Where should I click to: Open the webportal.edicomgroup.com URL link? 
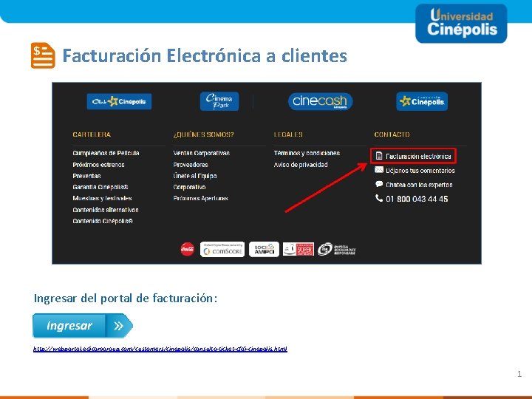pyautogui.click(x=160, y=349)
